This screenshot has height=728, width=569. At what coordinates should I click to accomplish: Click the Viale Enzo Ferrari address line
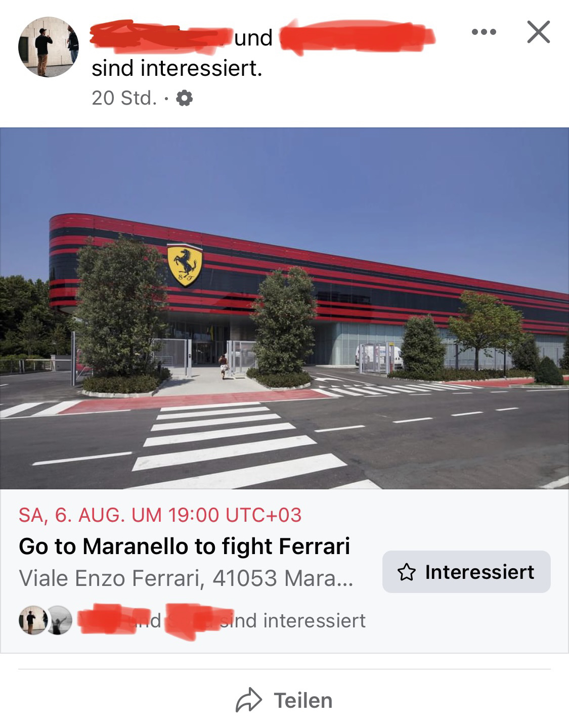pos(186,578)
